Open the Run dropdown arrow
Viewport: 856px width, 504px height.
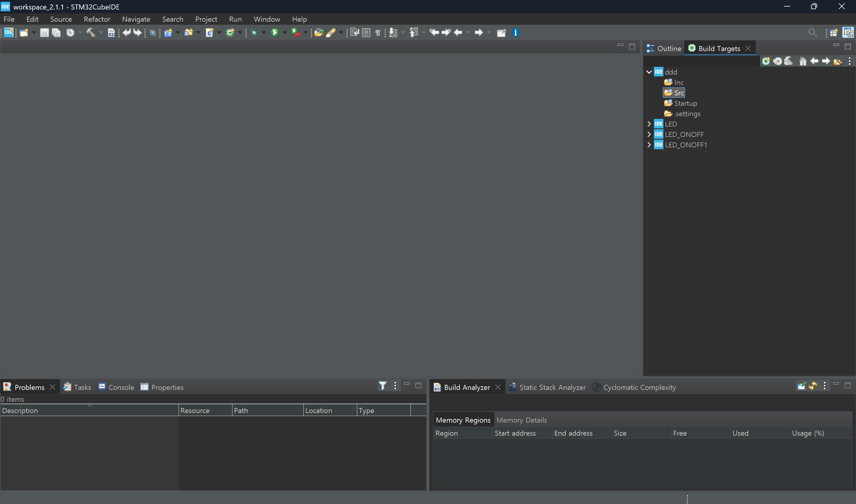[x=285, y=33]
